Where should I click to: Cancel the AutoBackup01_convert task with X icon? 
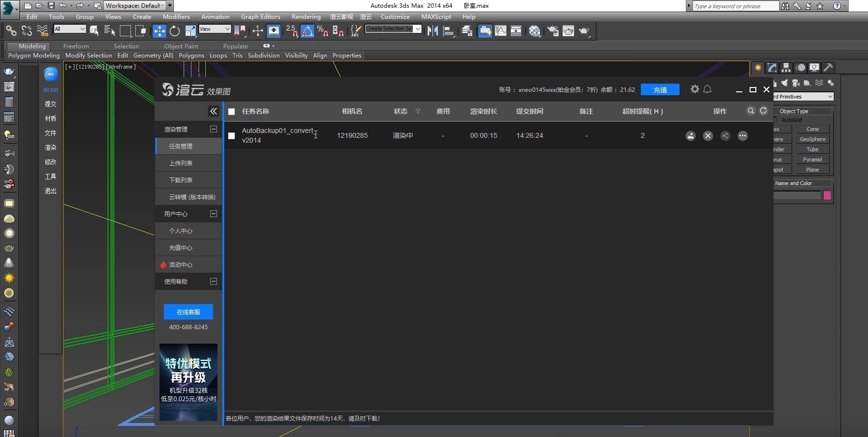coord(708,136)
